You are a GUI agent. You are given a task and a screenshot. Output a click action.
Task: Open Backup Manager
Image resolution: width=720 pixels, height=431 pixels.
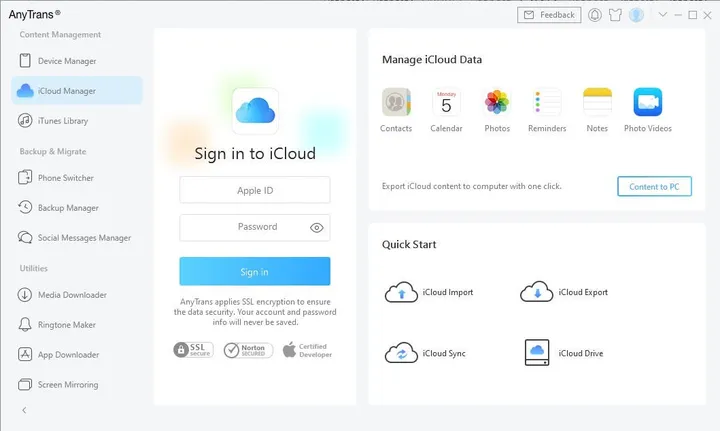tap(77, 207)
